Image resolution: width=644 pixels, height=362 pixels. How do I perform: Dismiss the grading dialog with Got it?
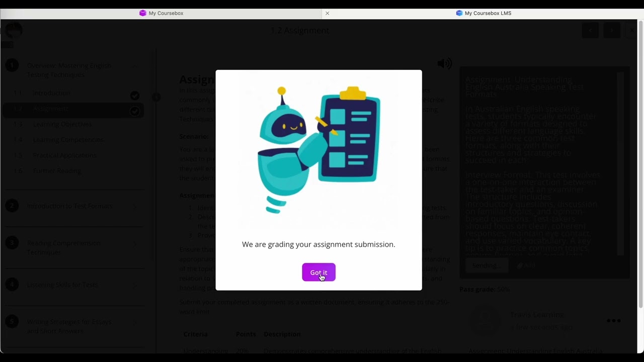[318, 273]
